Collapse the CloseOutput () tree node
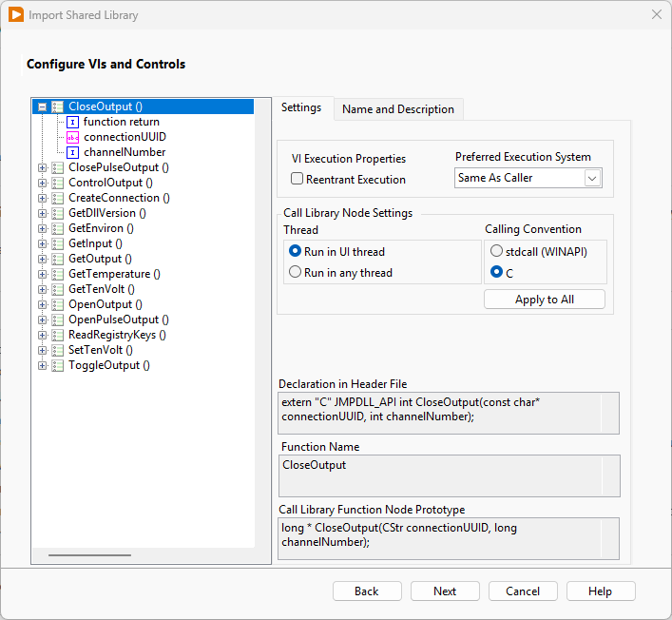The image size is (672, 620). 42,107
